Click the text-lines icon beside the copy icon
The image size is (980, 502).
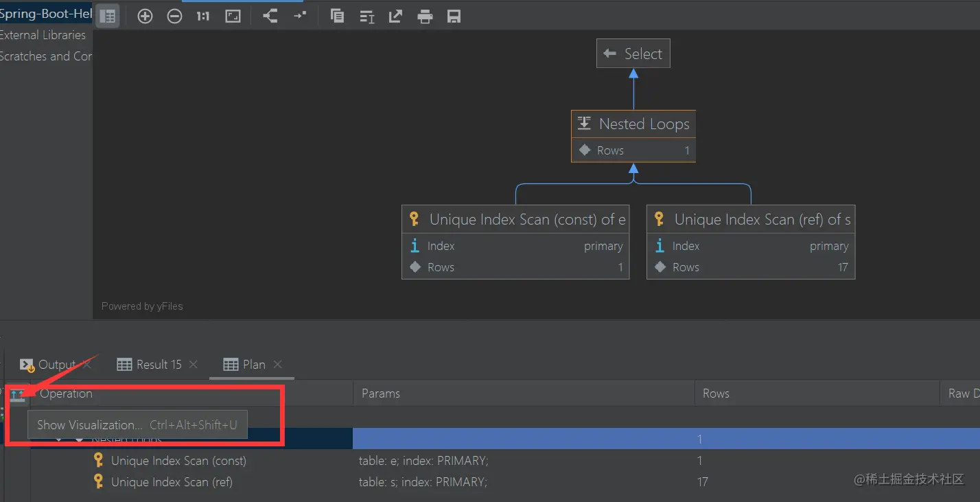[x=367, y=16]
